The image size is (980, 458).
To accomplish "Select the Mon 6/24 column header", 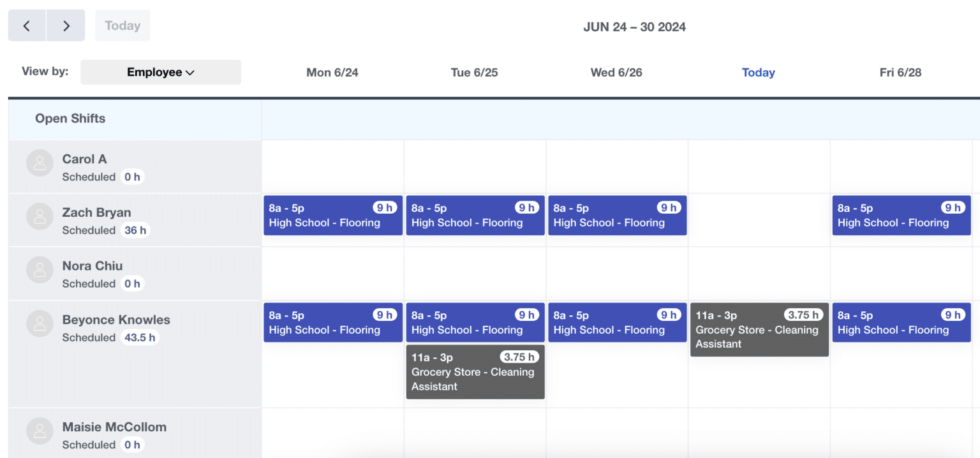I will (x=332, y=73).
